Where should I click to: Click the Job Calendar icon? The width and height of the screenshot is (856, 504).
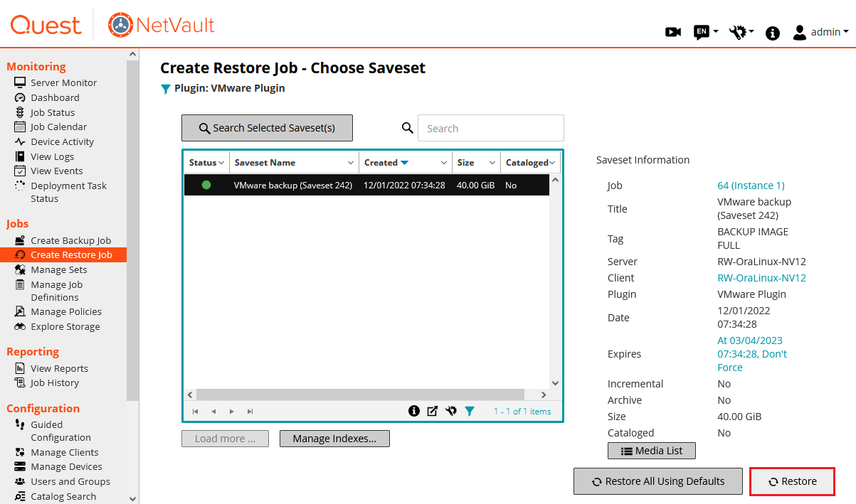point(20,127)
